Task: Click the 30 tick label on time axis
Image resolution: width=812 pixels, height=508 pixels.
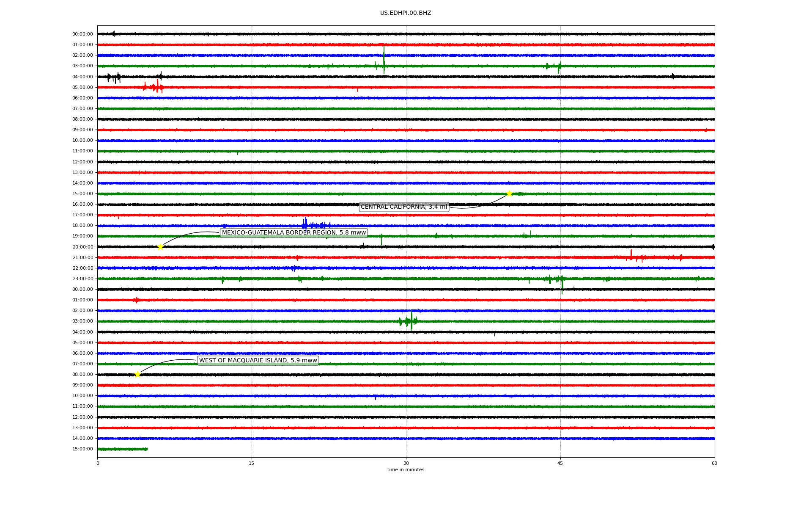Action: click(x=406, y=463)
